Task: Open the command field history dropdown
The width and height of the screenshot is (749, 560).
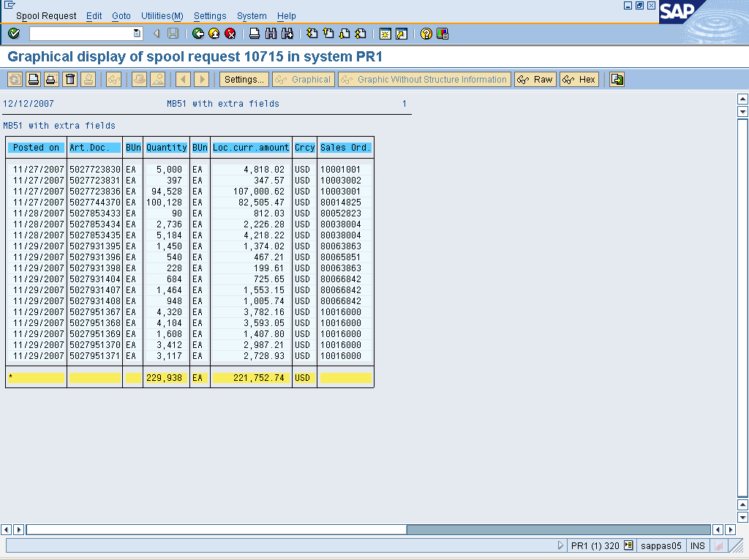Action: 137,34
